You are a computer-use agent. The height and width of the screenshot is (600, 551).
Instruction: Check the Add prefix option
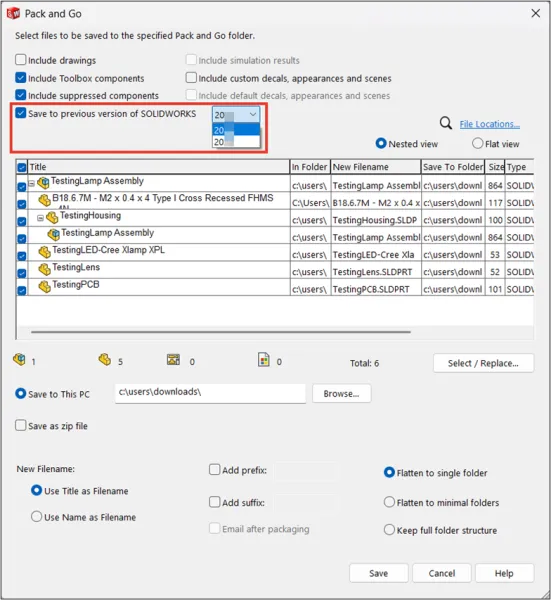click(x=215, y=470)
